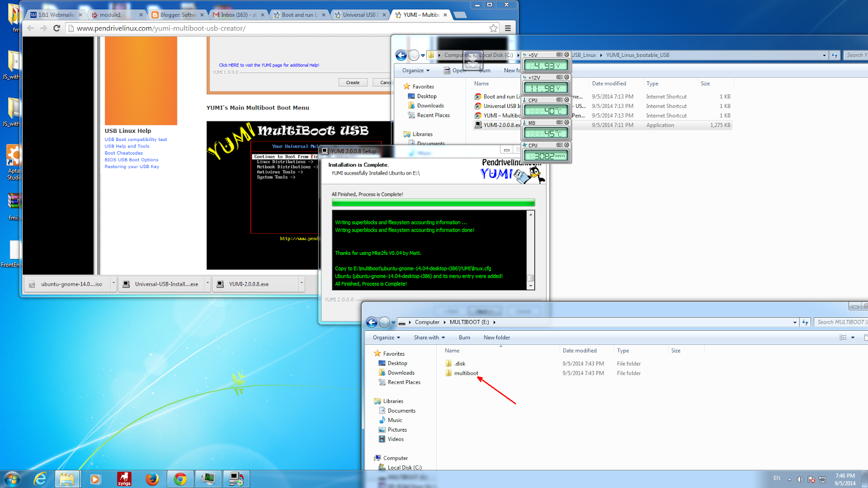
Task: Close the +5V hardware monitor gadget
Action: pos(567,55)
